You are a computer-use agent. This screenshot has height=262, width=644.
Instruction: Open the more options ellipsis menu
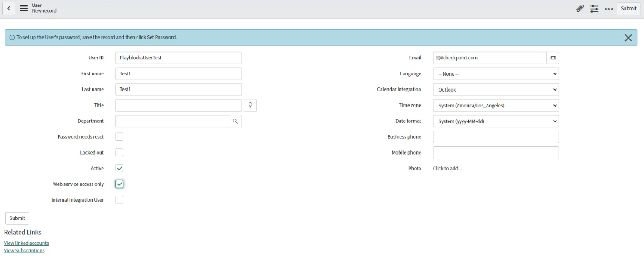click(609, 9)
